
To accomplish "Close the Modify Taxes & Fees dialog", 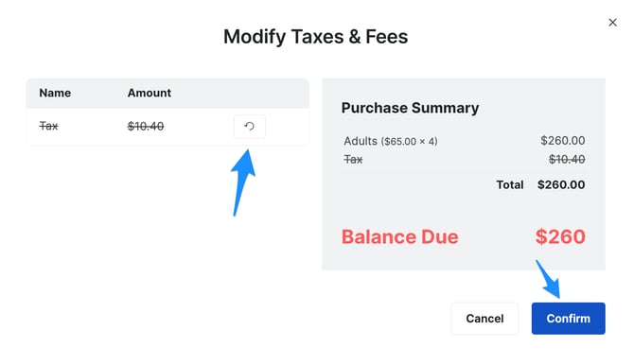I will [612, 23].
